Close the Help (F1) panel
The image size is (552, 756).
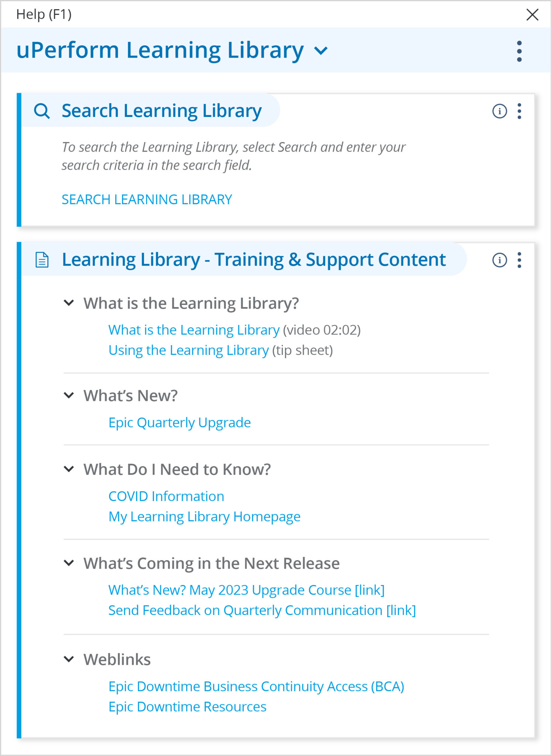pyautogui.click(x=532, y=15)
